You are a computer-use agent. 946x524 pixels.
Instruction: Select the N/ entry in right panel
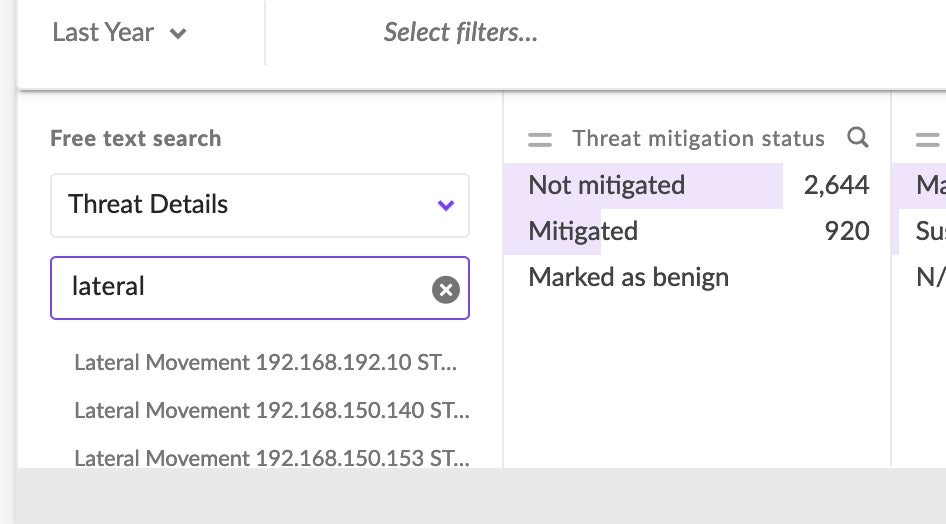[930, 277]
